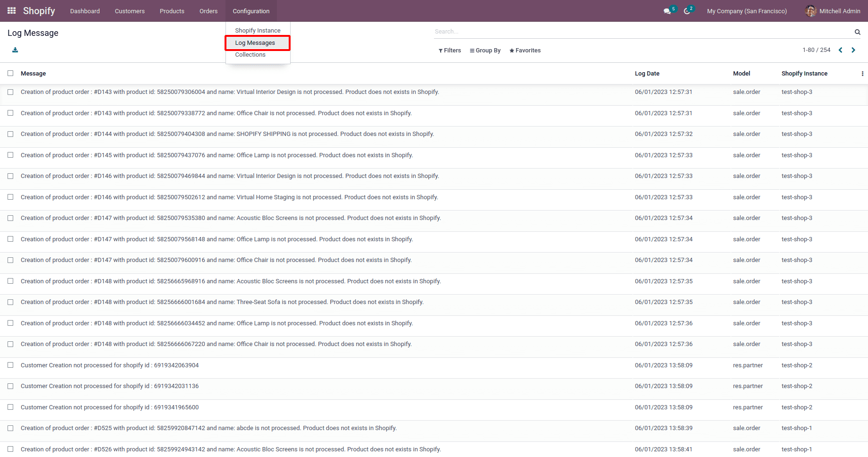The width and height of the screenshot is (868, 457).
Task: Open the Orders menu
Action: click(x=209, y=11)
